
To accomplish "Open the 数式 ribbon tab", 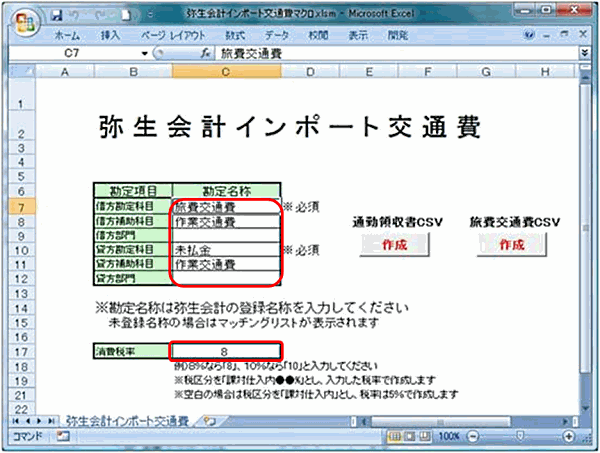I will tap(235, 36).
